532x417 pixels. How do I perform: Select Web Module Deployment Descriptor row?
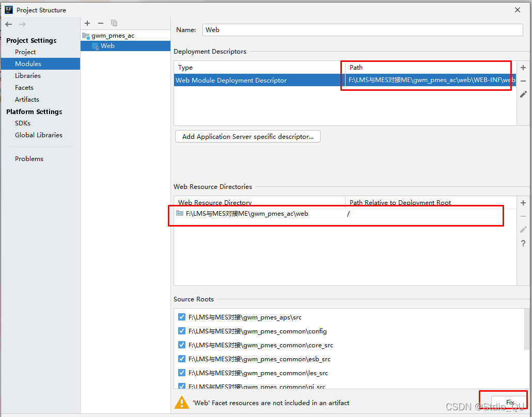pos(345,80)
